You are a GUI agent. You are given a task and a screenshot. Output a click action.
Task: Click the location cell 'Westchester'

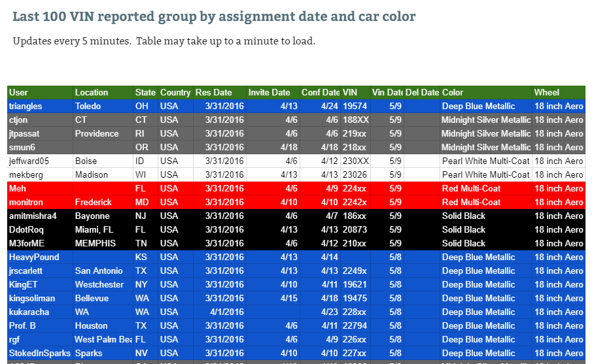[103, 284]
